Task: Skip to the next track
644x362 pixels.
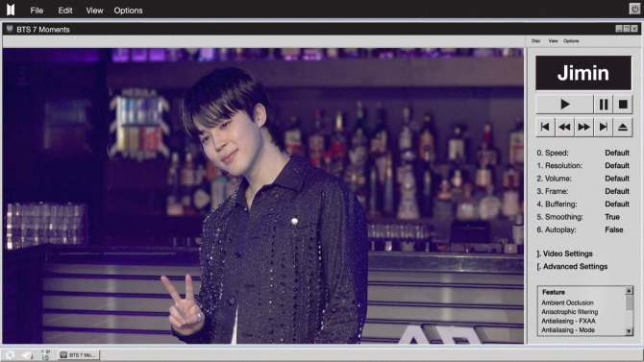Action: click(x=603, y=128)
